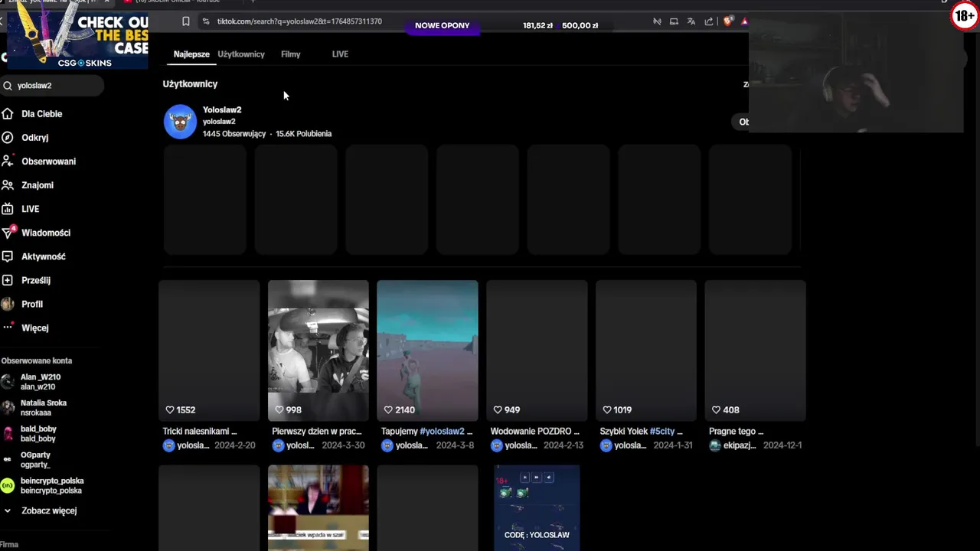Open the Obserwowani people icon
The width and height of the screenshot is (980, 551).
8,161
